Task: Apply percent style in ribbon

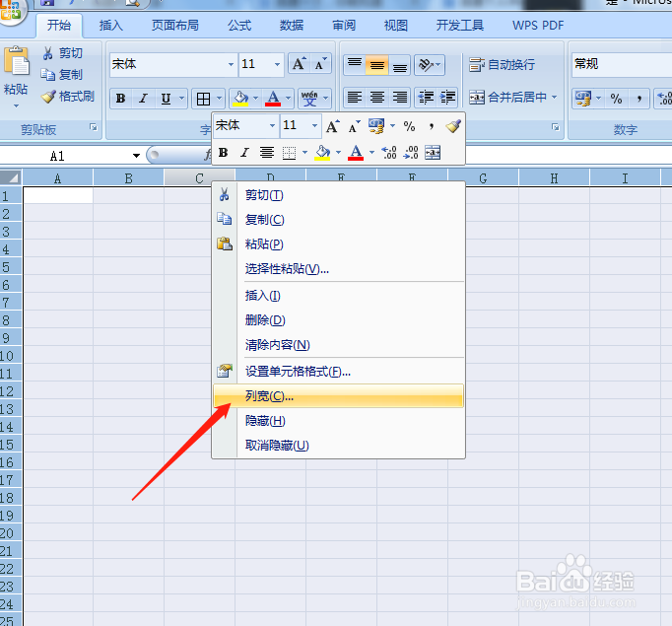Action: point(616,99)
